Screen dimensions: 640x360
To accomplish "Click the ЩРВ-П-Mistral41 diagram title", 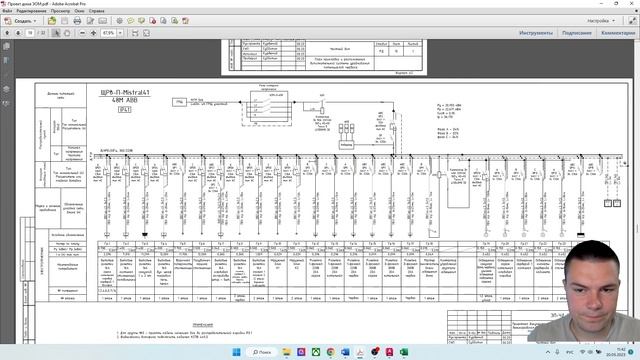I will (125, 93).
